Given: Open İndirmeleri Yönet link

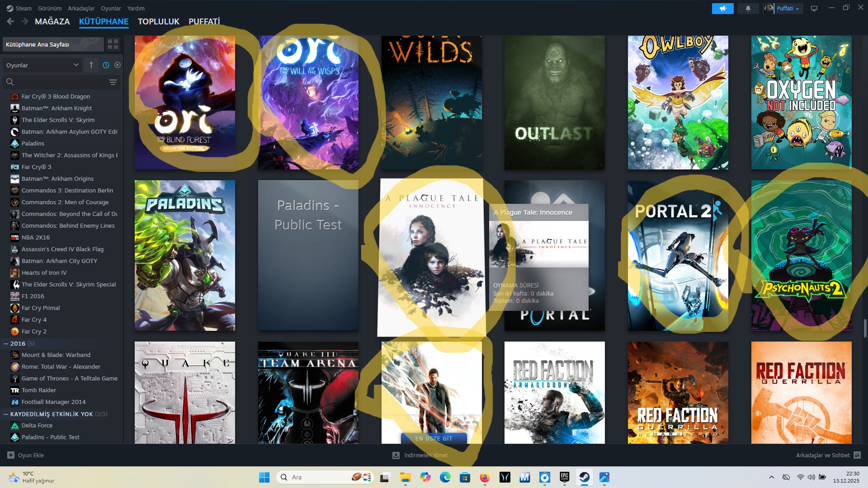Looking at the screenshot, I should tap(425, 455).
